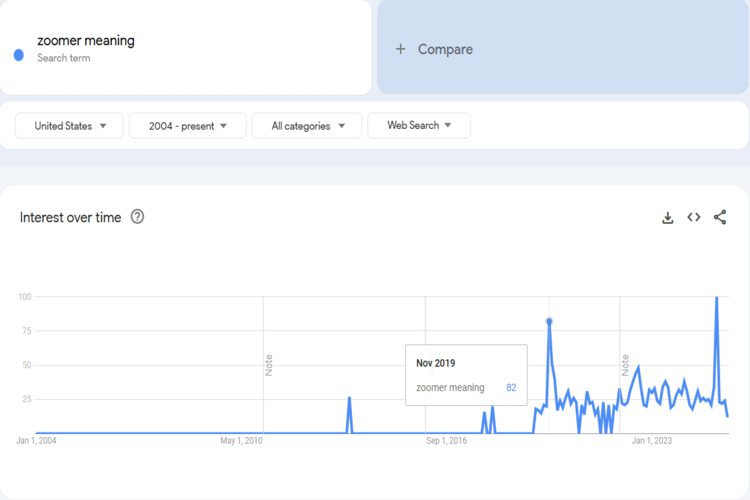Click the Nov 2019 data point on chart

[549, 321]
